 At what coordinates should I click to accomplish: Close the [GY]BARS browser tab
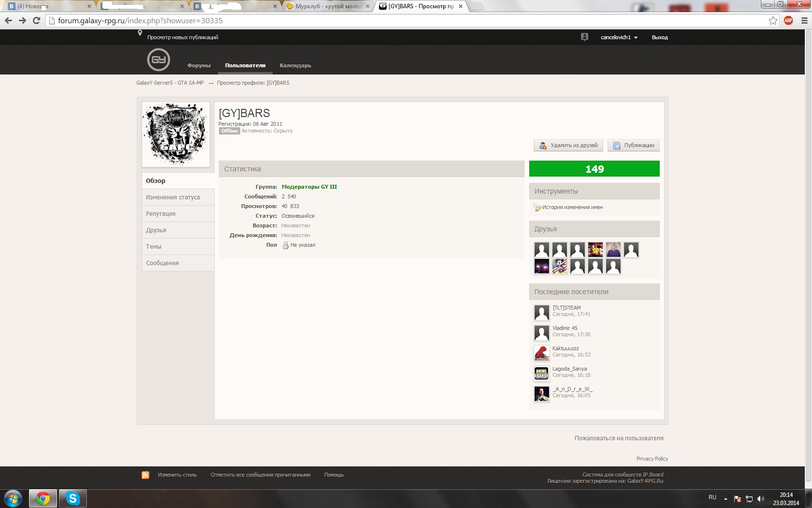461,6
